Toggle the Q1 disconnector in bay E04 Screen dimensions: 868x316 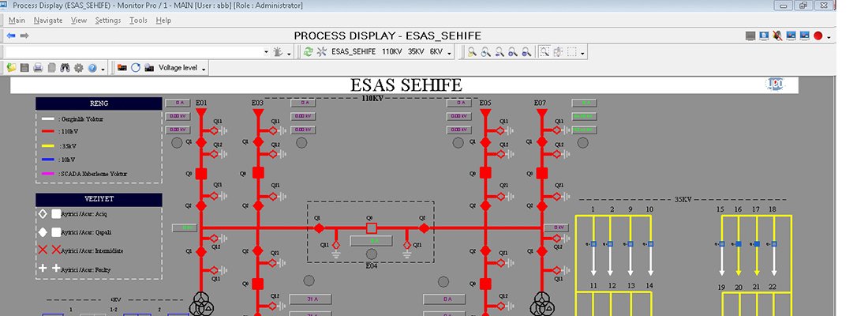[319, 228]
